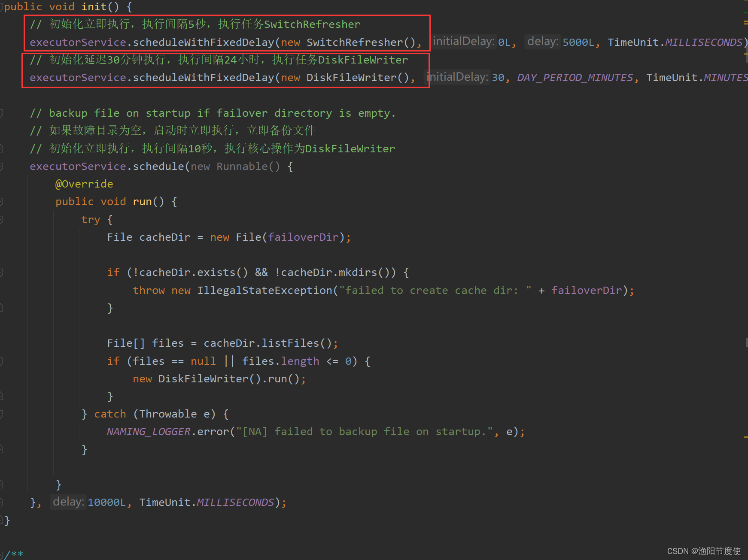Click failoverDir at end of throw statement
Viewport: 748px width, 560px height.
(587, 291)
